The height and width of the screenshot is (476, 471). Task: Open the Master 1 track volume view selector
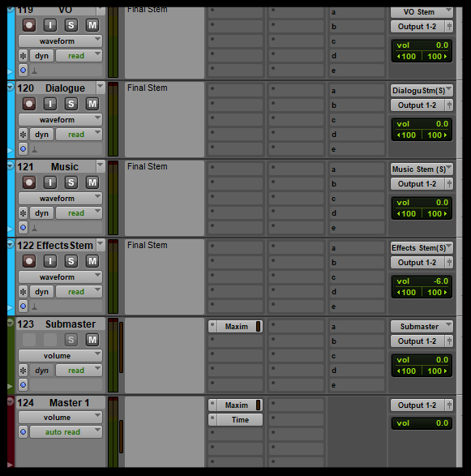click(x=60, y=418)
